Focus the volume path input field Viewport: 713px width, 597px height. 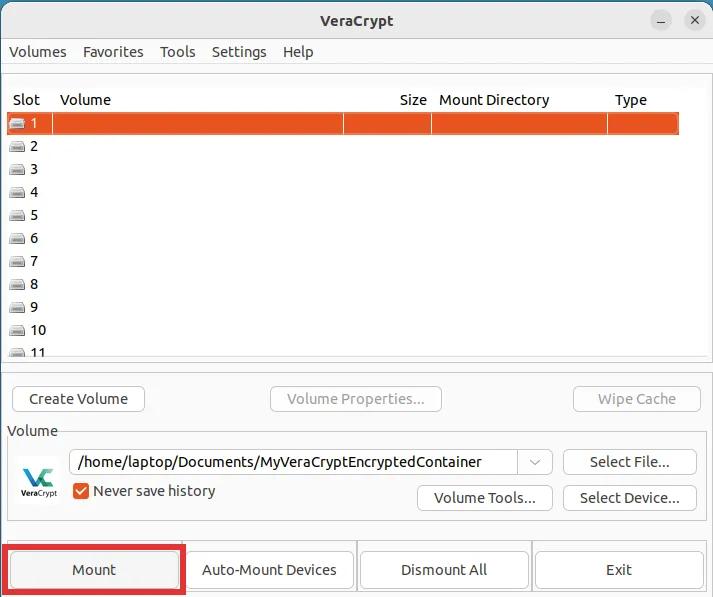tap(293, 462)
